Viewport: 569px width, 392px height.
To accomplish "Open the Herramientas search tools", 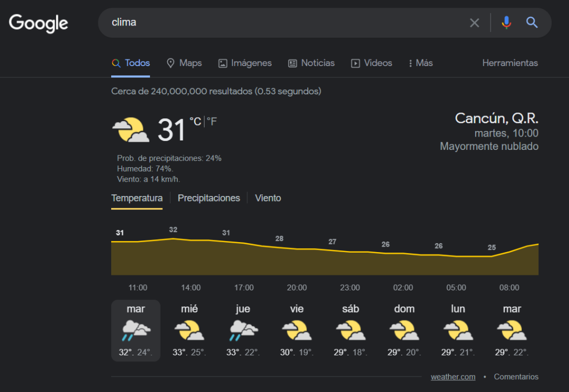I will point(510,63).
